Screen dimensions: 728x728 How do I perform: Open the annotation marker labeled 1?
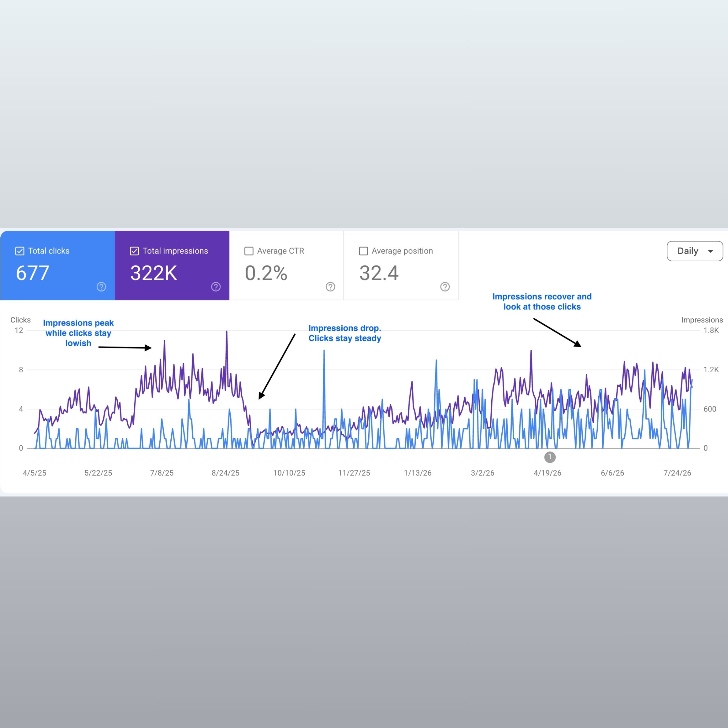(550, 457)
